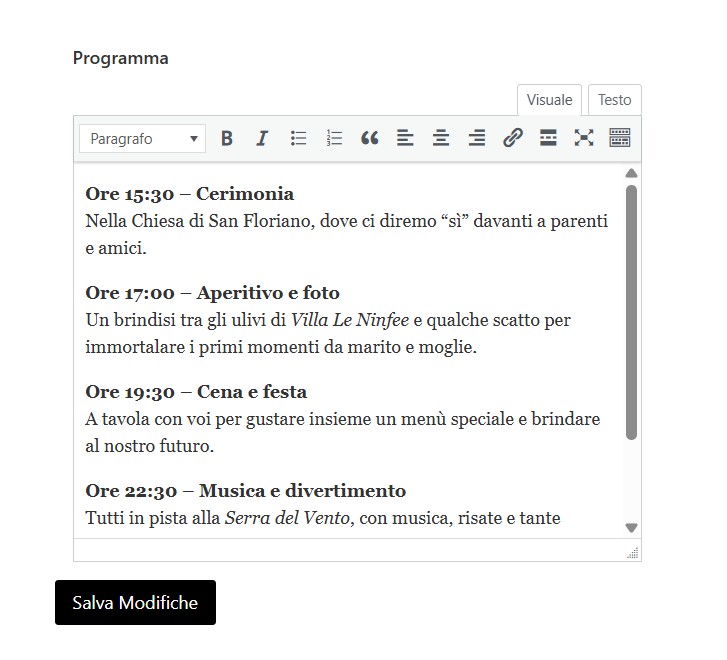The image size is (727, 660).
Task: Enter distraction-free fullscreen mode
Action: click(x=584, y=138)
